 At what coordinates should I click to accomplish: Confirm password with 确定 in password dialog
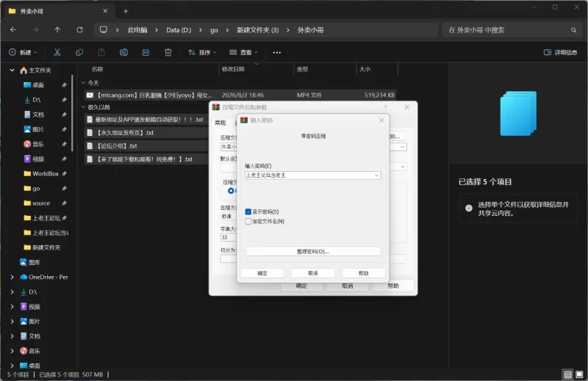[x=262, y=273]
